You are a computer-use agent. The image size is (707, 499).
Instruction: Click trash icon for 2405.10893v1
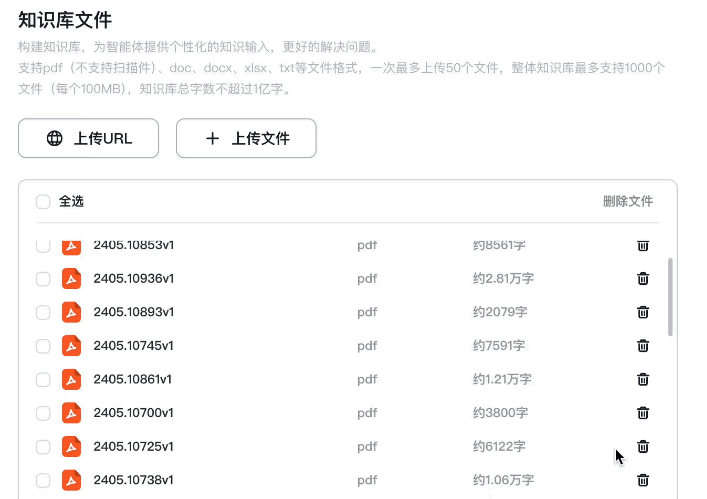tap(643, 312)
